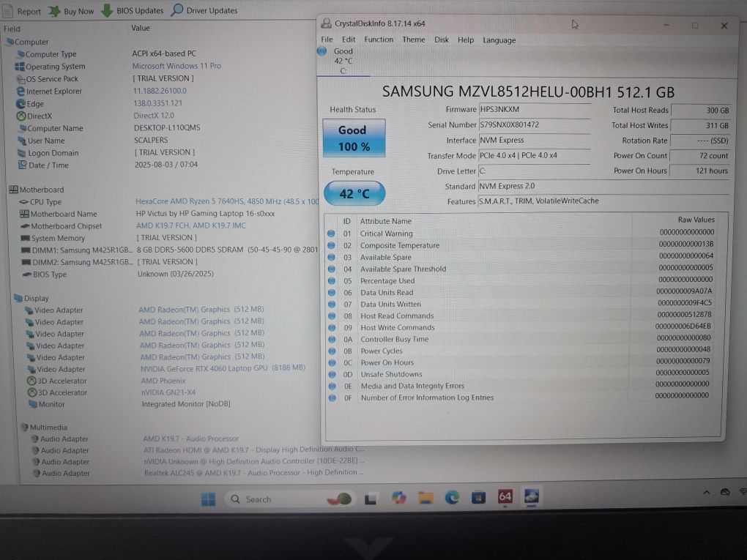This screenshot has height=560, width=747.
Task: Click the Serial Number field S79SNX0X801472
Action: coord(535,124)
